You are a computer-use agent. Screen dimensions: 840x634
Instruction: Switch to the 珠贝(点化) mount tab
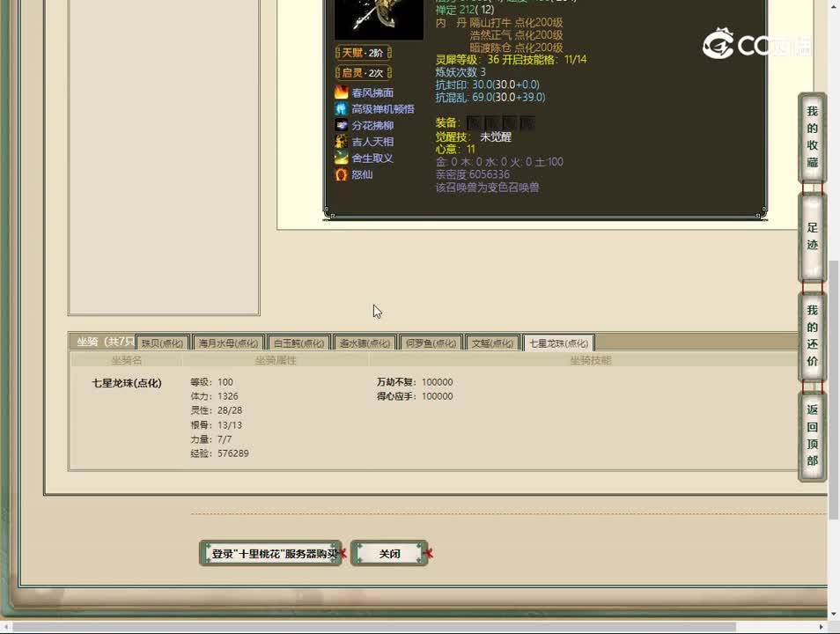[x=162, y=343]
